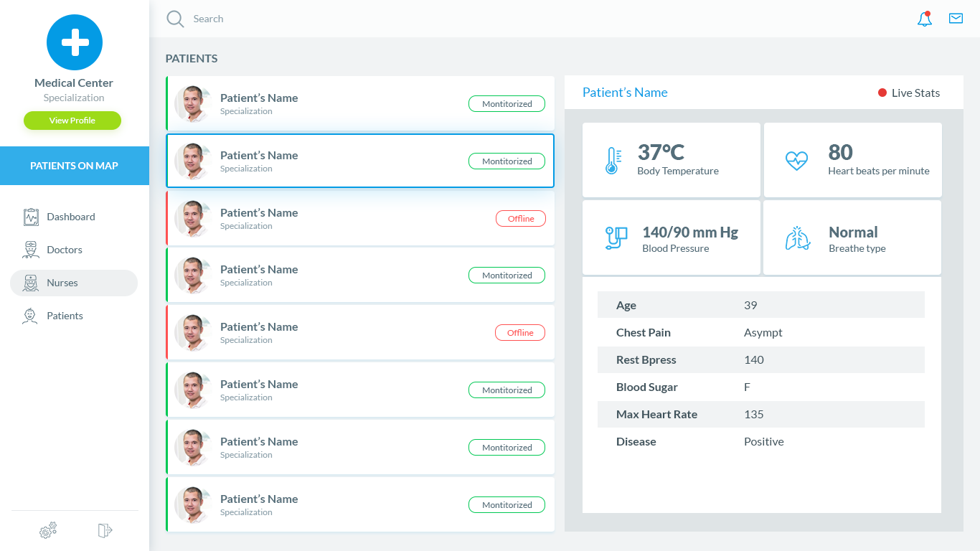
Task: Click the 80 heart beats value
Action: point(840,152)
